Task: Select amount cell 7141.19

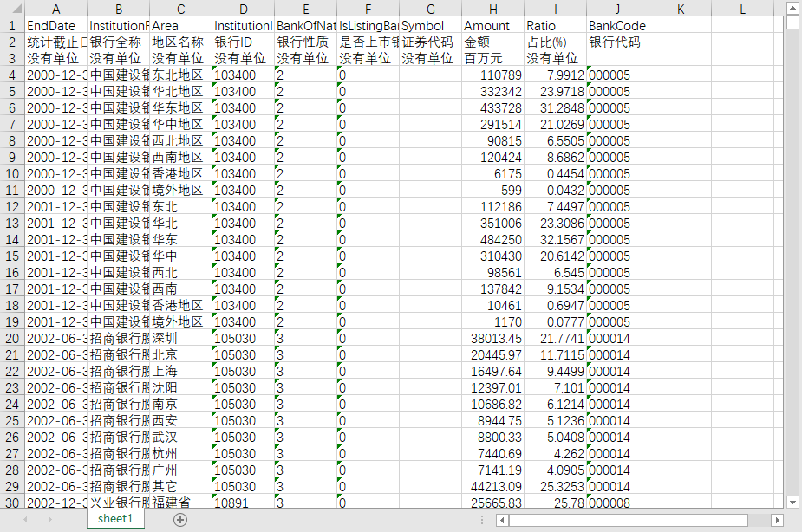Action: point(493,470)
